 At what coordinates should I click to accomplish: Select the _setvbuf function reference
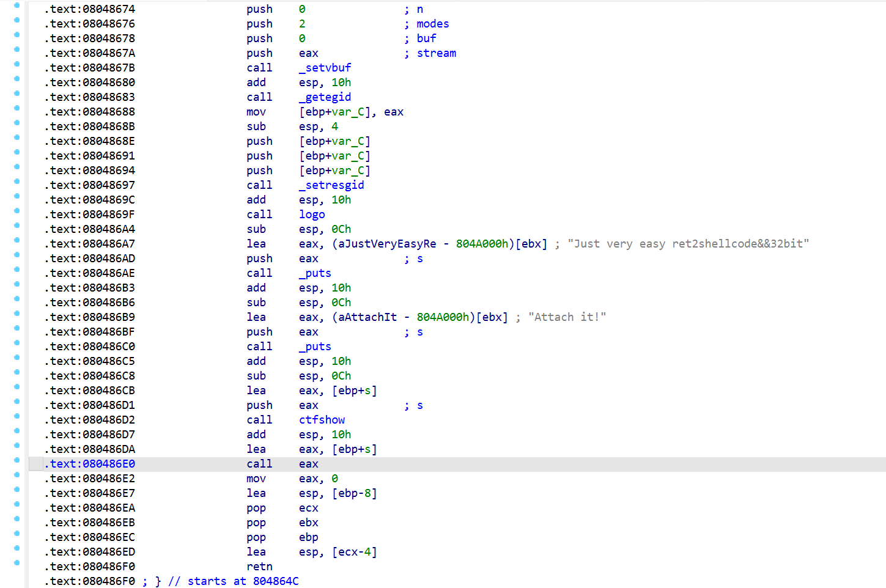pos(325,68)
